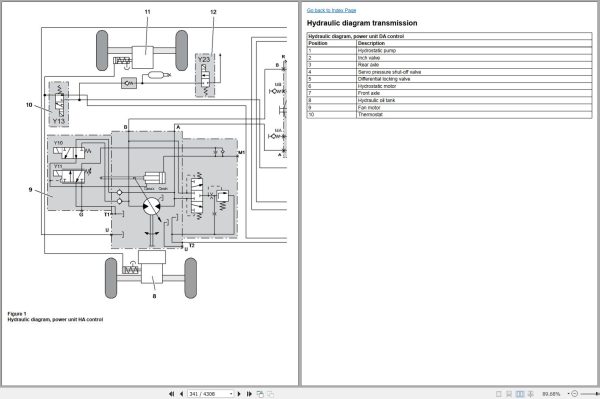Click the Y11 solenoid valve label
The width and height of the screenshot is (600, 399).
(x=58, y=166)
